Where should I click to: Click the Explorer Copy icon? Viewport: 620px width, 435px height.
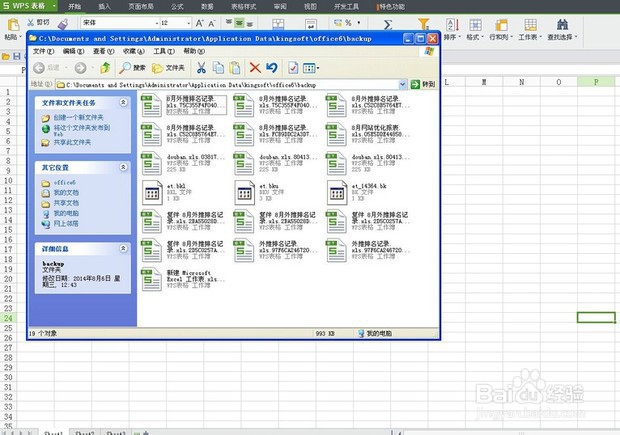218,68
